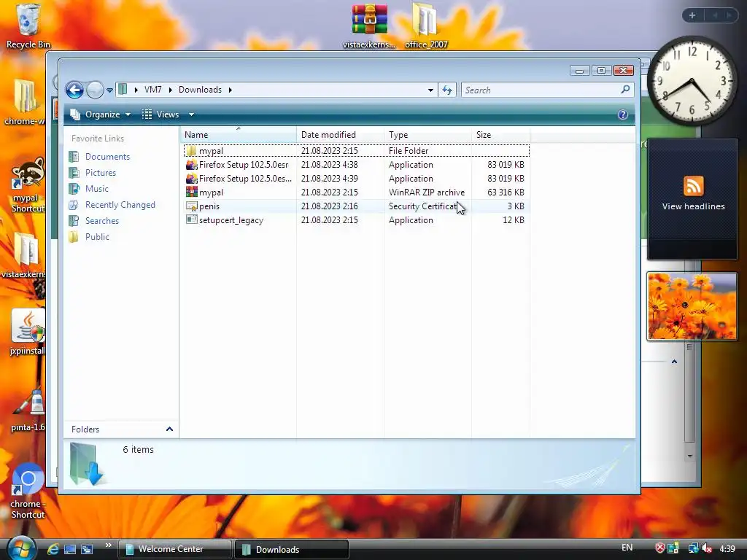Select Downloads in the address breadcrumb

[200, 90]
